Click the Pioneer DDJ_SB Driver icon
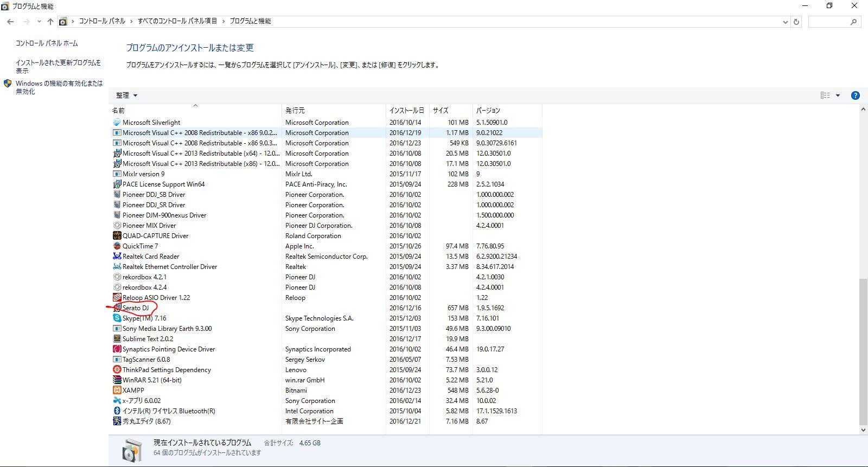This screenshot has width=868, height=467. [x=117, y=195]
